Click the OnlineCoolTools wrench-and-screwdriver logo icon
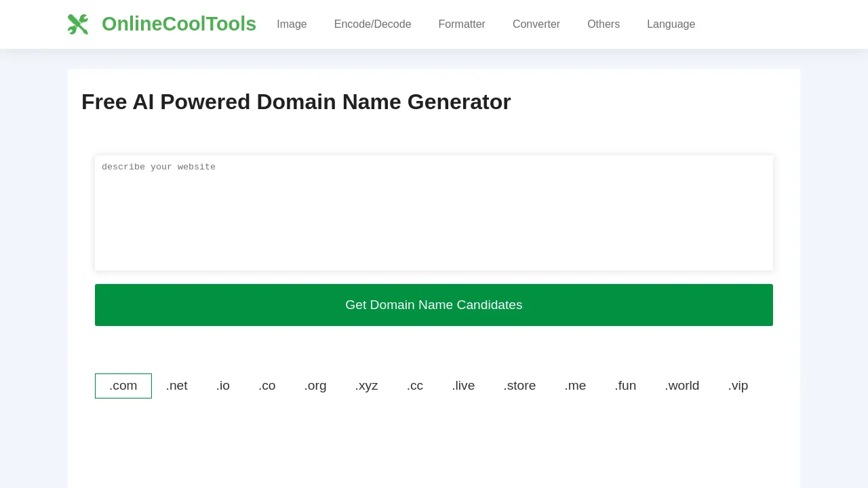 point(77,24)
